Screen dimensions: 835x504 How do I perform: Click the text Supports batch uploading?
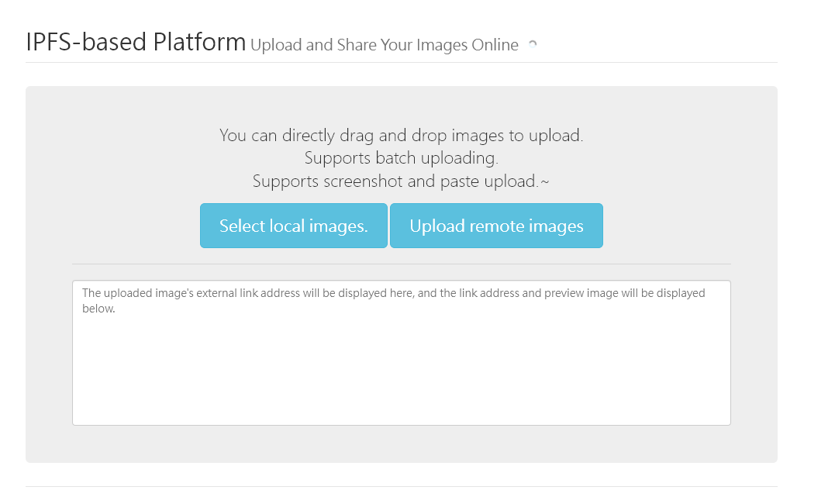(401, 157)
